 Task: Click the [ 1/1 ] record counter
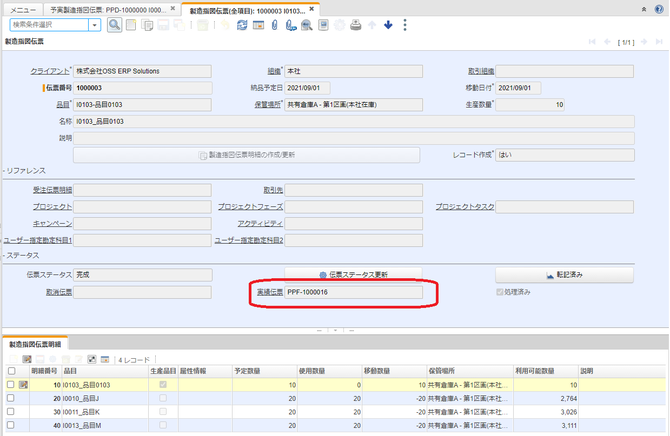(626, 42)
